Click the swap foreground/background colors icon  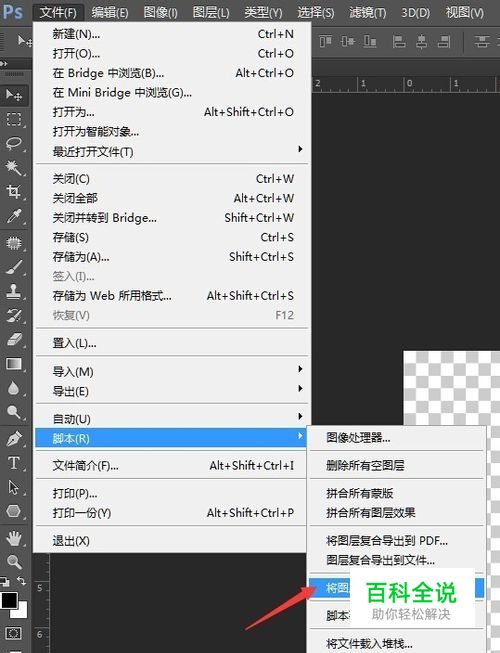(21, 581)
